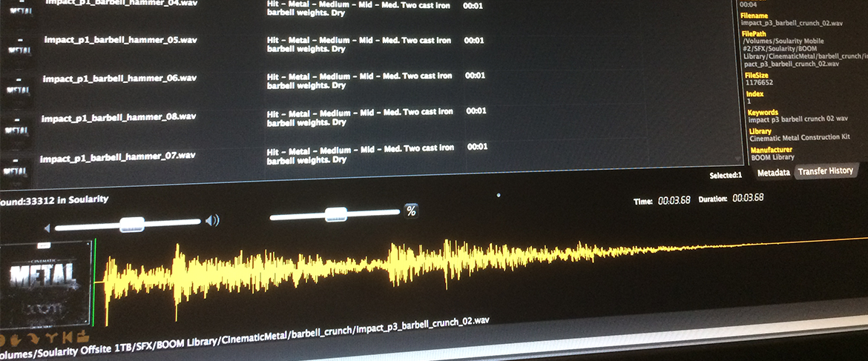Screen dimensions: 868x361
Task: Select impact_p1_barbell_hammer_05.wav in the list
Action: [120, 39]
